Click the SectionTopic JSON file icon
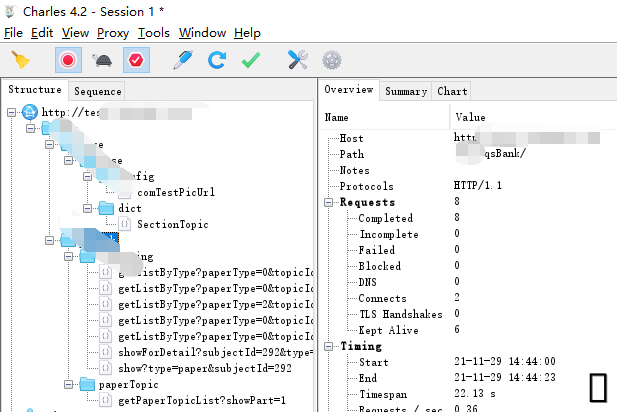This screenshot has height=412, width=617. point(124,224)
